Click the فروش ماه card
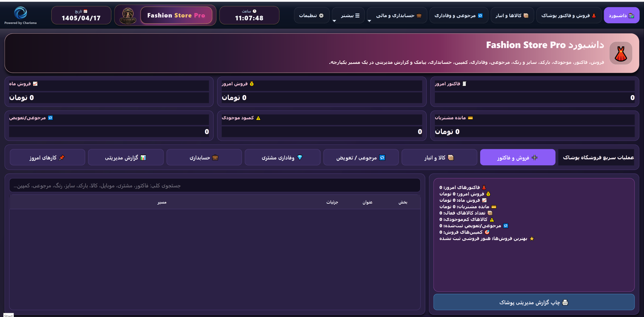Image resolution: width=644 pixels, height=317 pixels. tap(109, 92)
